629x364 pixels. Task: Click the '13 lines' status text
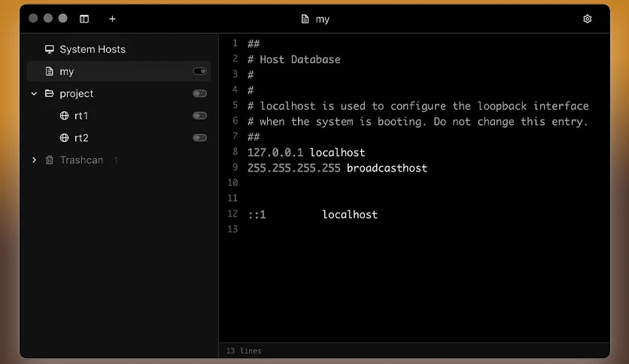[x=244, y=350]
